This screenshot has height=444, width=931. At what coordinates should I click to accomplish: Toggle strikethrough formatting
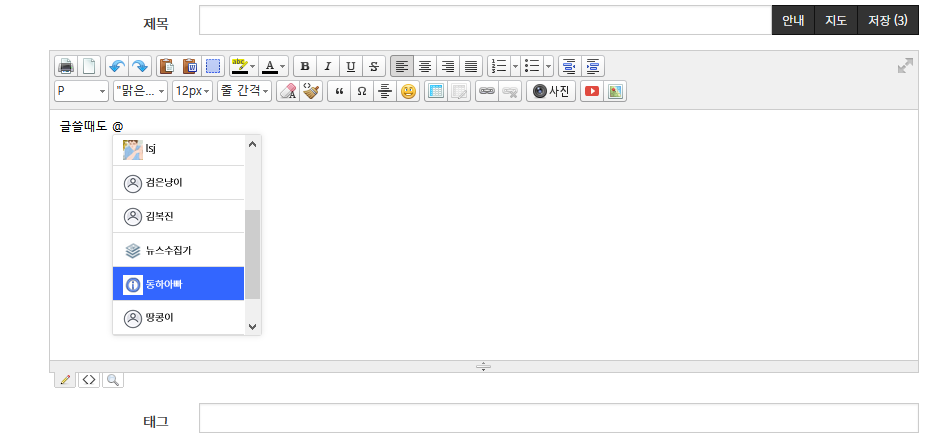(374, 67)
